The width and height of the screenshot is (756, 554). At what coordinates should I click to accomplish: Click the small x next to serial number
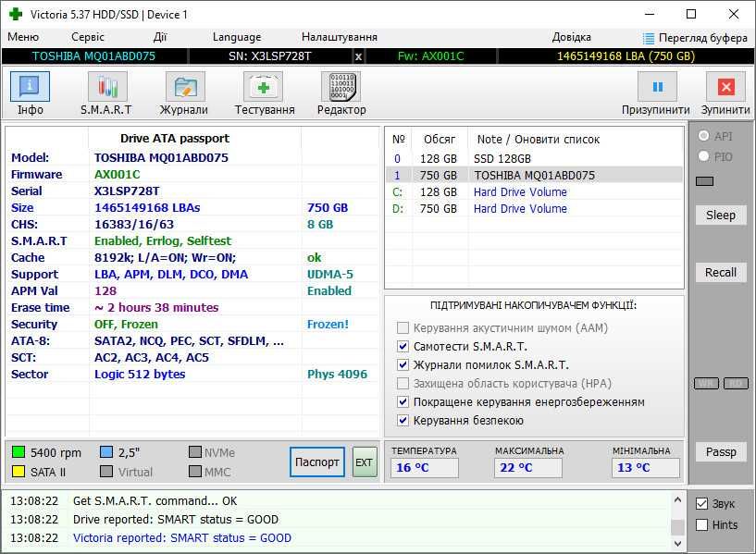tap(358, 56)
